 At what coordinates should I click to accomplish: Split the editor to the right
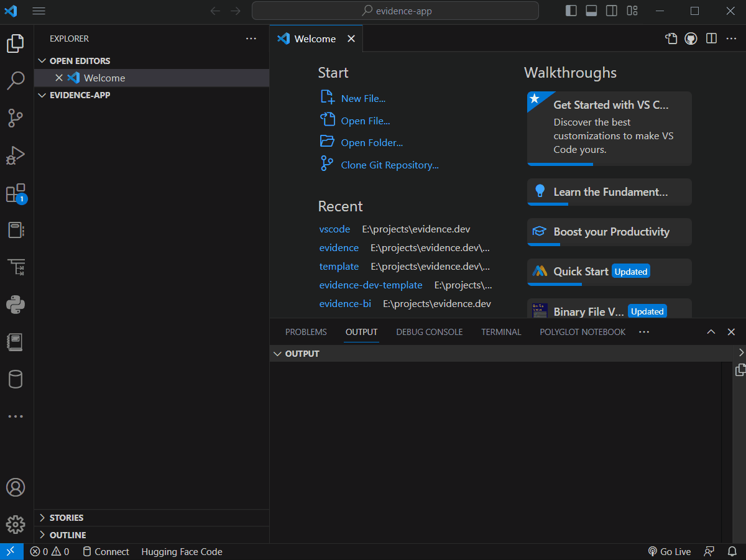pyautogui.click(x=712, y=39)
